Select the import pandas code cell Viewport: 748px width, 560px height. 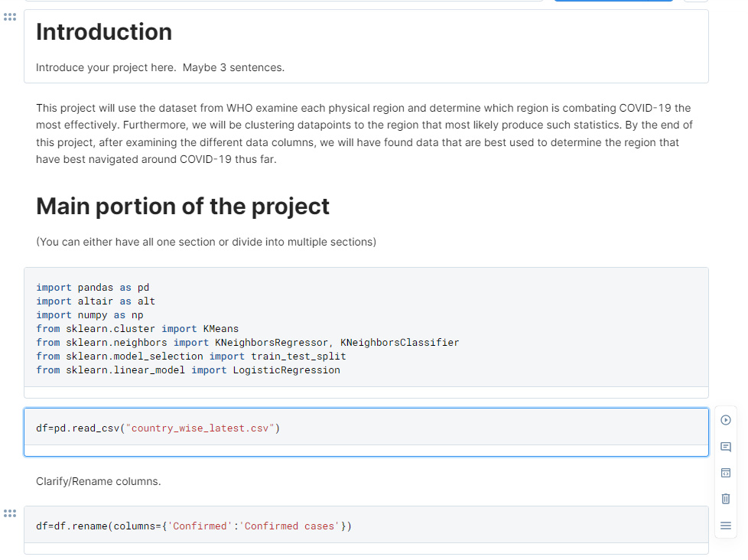coord(306,328)
